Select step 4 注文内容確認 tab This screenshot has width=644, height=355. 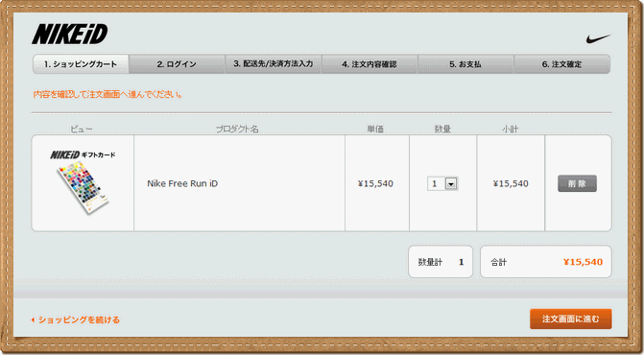click(x=370, y=64)
